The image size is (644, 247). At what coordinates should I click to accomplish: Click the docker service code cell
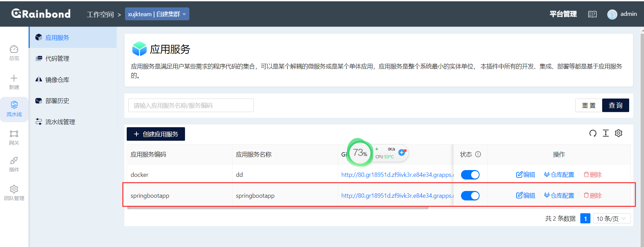point(140,175)
